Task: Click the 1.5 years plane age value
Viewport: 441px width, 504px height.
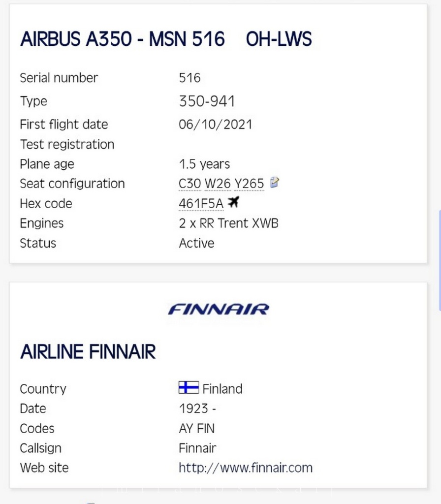Action: [204, 164]
